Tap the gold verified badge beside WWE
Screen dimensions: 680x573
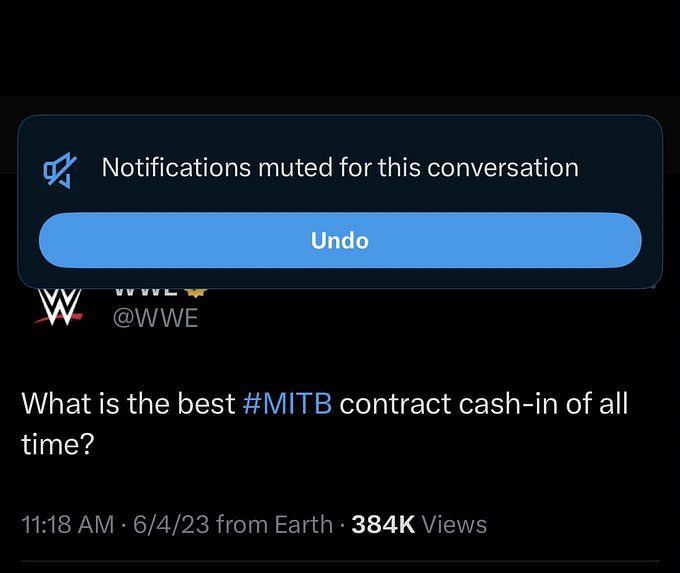[196, 292]
